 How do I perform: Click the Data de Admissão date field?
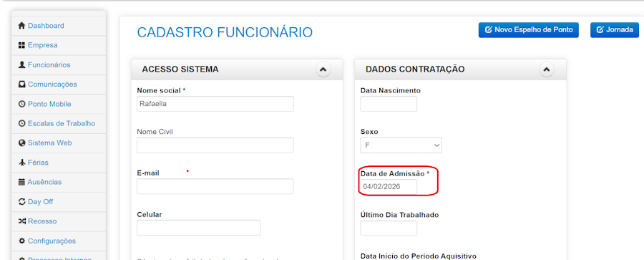tap(389, 186)
